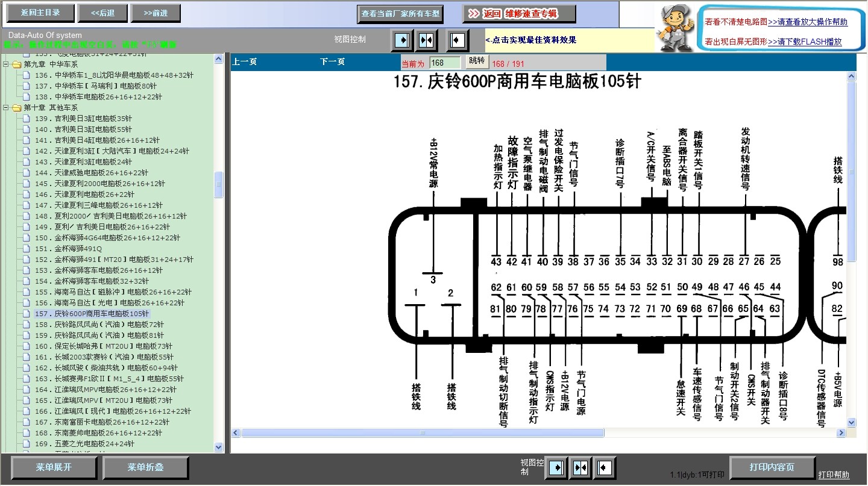This screenshot has width=868, height=486.
Task: Click the left-arrow view icon in bottom bar
Action: [605, 467]
